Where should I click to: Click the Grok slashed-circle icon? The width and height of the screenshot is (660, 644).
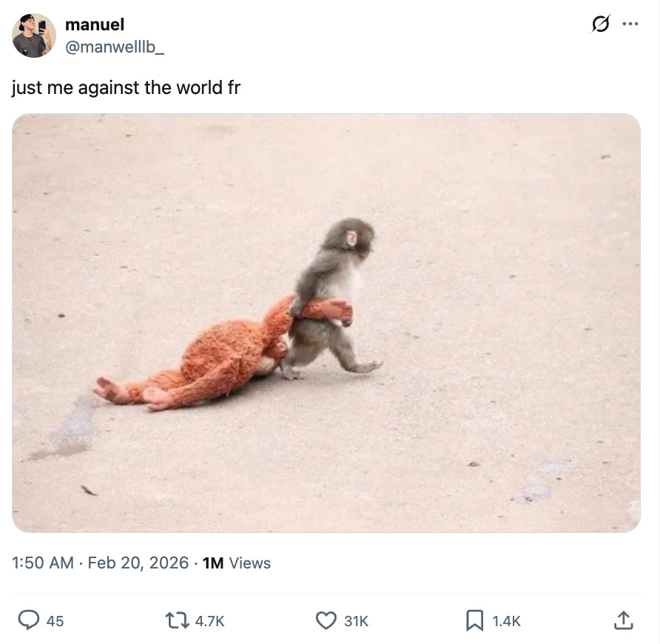click(x=600, y=24)
